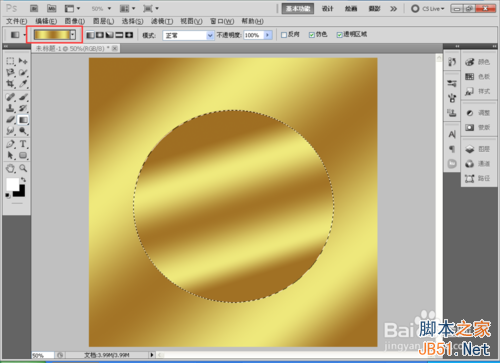Open the Clone Source panel icon
The height and width of the screenshot is (363, 500).
click(452, 113)
